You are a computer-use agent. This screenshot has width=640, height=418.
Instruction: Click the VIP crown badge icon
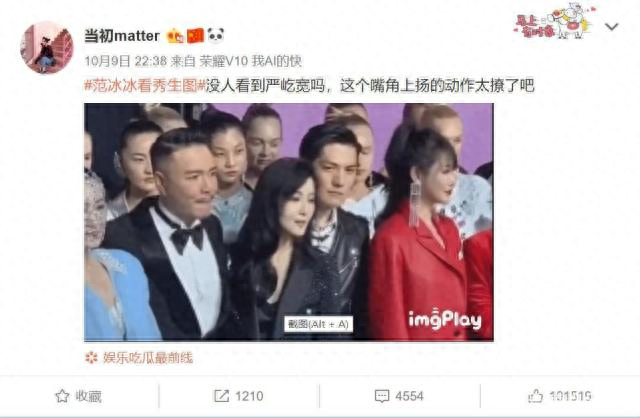tap(176, 36)
